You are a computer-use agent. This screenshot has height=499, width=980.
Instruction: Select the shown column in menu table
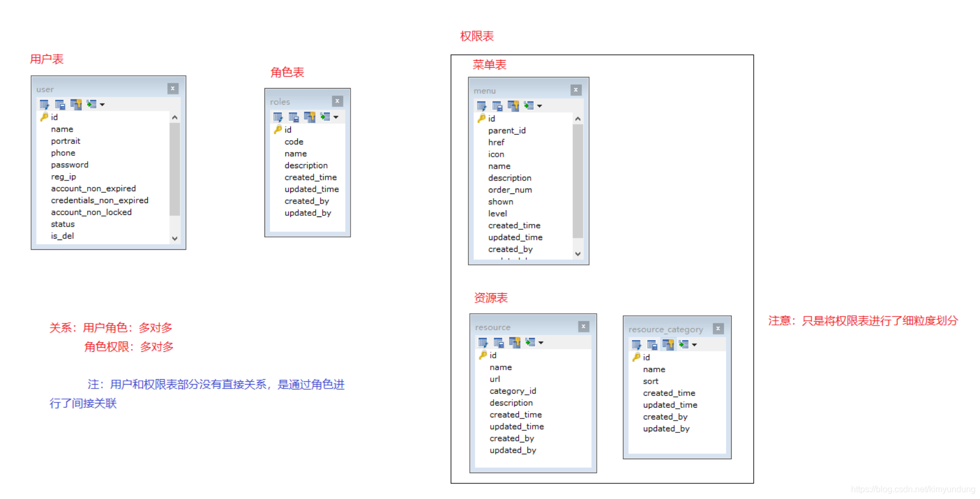coord(500,201)
